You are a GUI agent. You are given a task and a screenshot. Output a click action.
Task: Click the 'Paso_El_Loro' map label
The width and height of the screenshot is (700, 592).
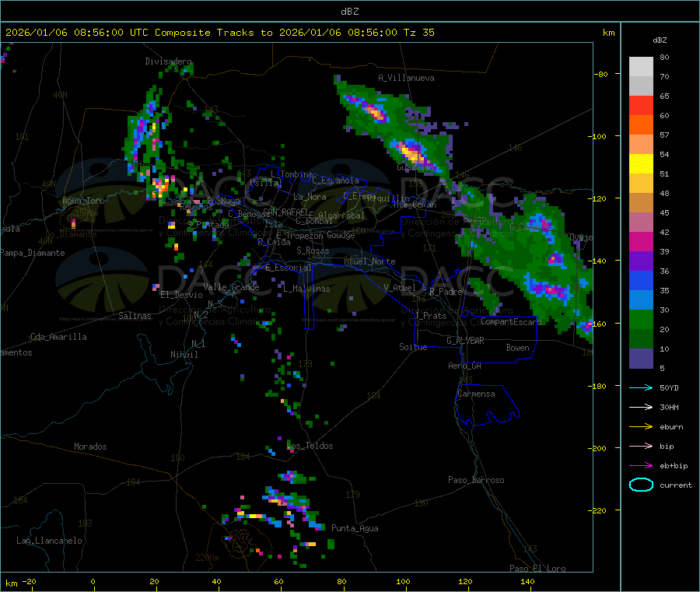click(x=537, y=569)
